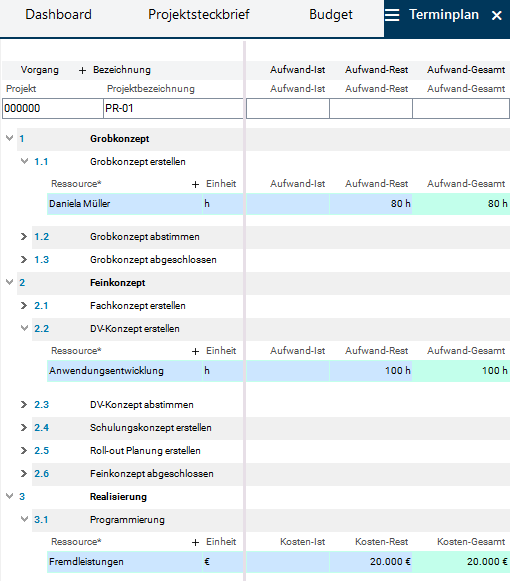This screenshot has height=581, width=510.
Task: Add a resource under Programmierung via plus icon
Action: 195,542
